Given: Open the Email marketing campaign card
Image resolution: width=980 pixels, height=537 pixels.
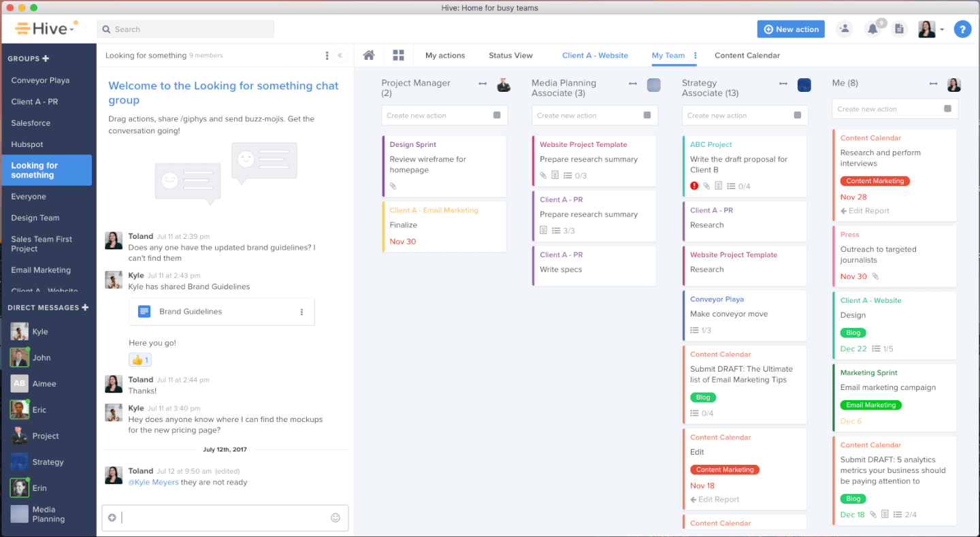Looking at the screenshot, I should click(895, 397).
